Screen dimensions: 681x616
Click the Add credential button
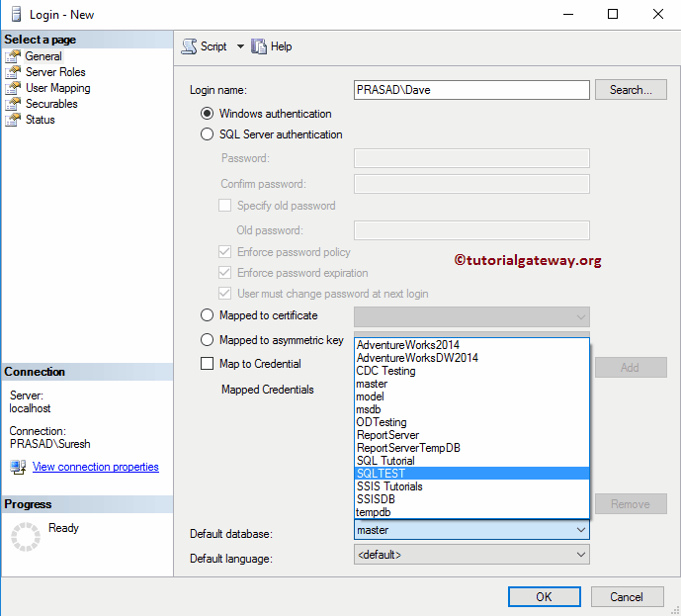click(631, 368)
